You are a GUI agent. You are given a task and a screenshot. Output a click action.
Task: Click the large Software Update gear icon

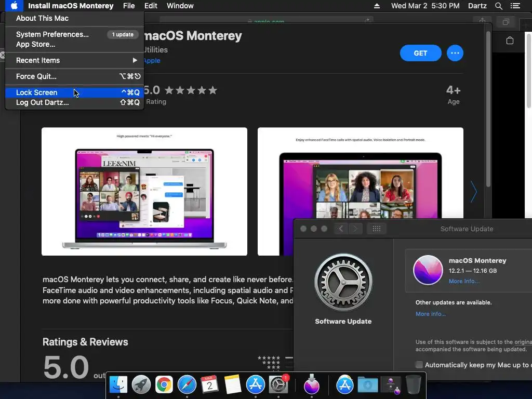(x=343, y=282)
